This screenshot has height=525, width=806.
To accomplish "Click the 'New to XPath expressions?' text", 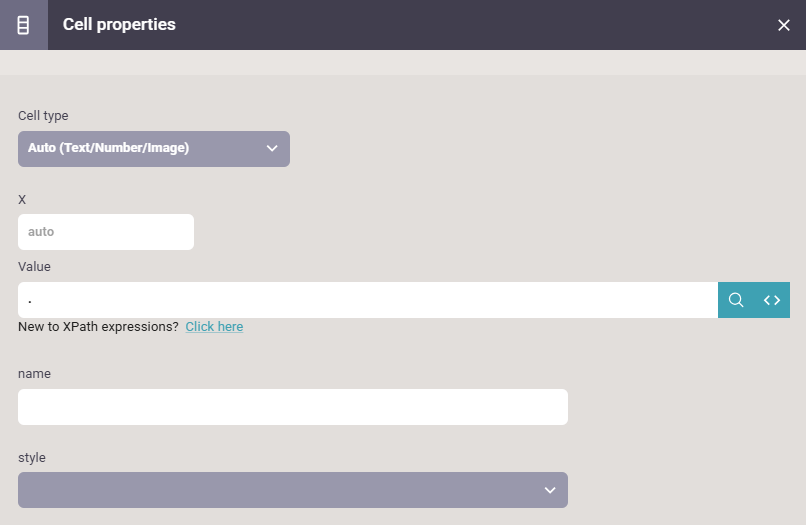I will [98, 327].
